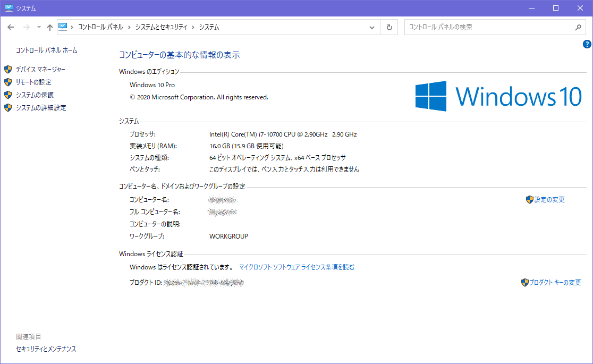
Task: Select コントロール パネル breadcrumb
Action: point(100,27)
